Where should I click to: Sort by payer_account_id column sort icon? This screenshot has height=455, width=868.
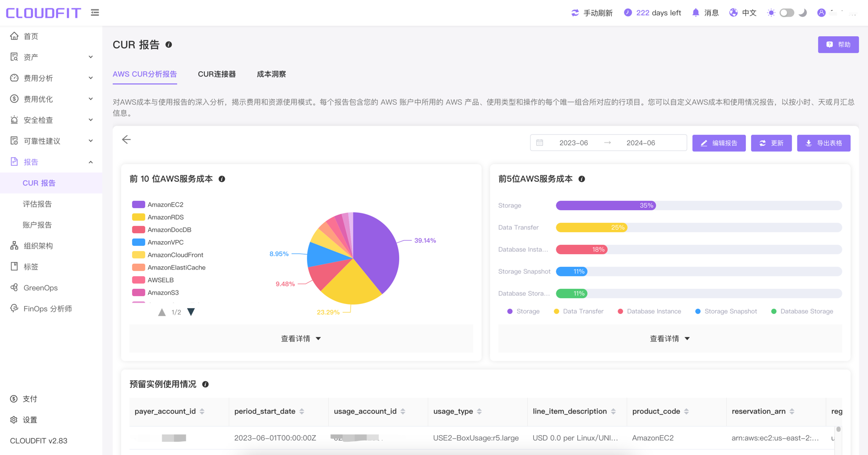tap(202, 411)
